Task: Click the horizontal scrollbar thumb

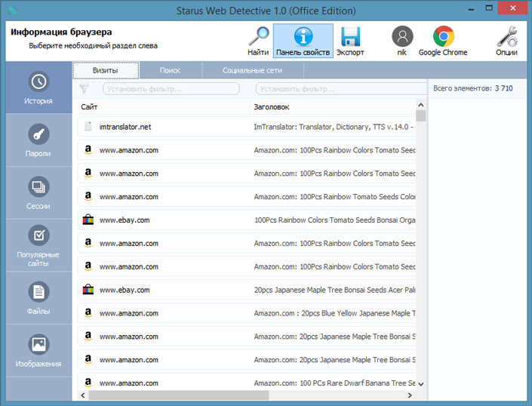Action: (179, 395)
